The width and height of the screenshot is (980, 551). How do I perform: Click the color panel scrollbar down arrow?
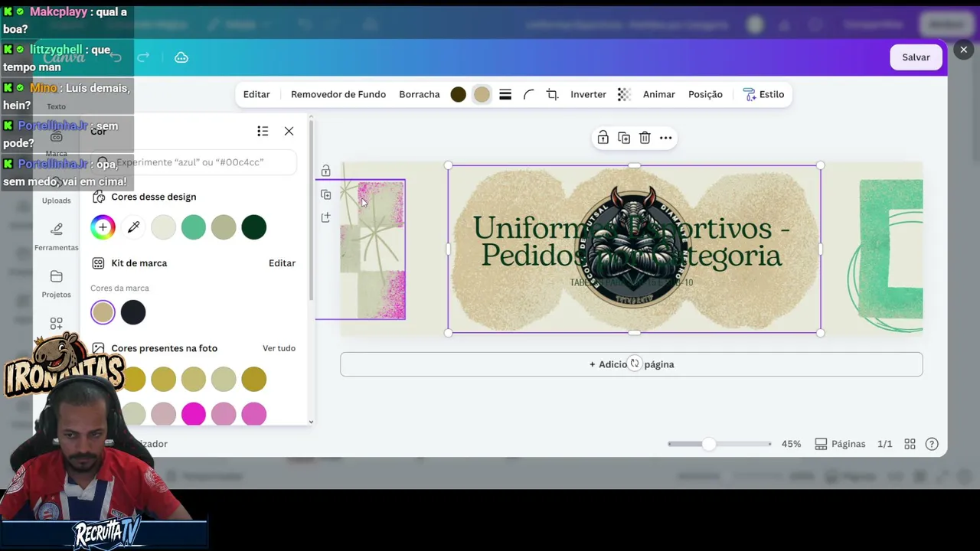pos(311,421)
